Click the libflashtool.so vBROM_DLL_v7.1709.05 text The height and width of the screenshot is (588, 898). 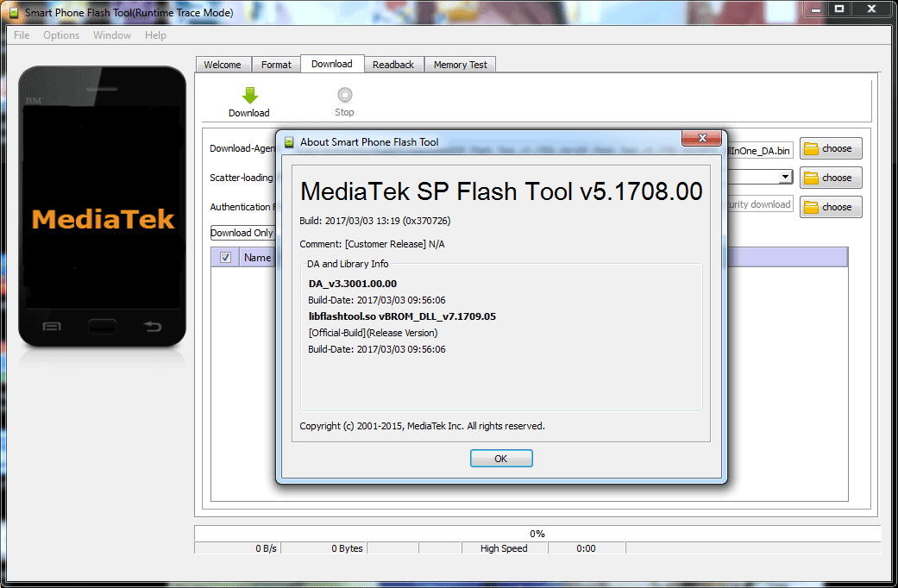click(x=402, y=316)
